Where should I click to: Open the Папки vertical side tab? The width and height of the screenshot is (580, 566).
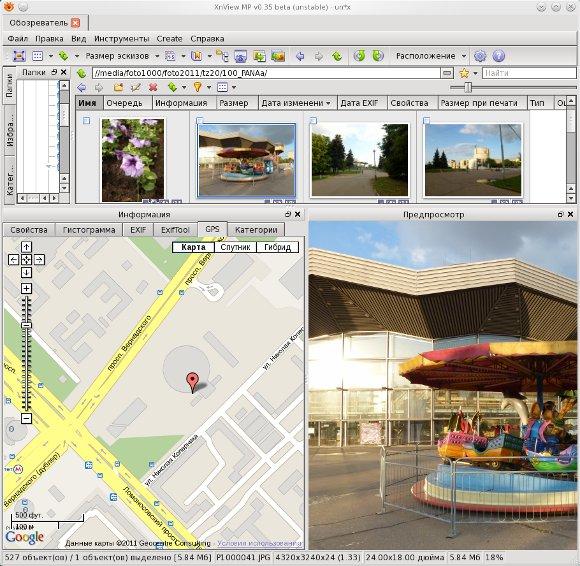[9, 85]
